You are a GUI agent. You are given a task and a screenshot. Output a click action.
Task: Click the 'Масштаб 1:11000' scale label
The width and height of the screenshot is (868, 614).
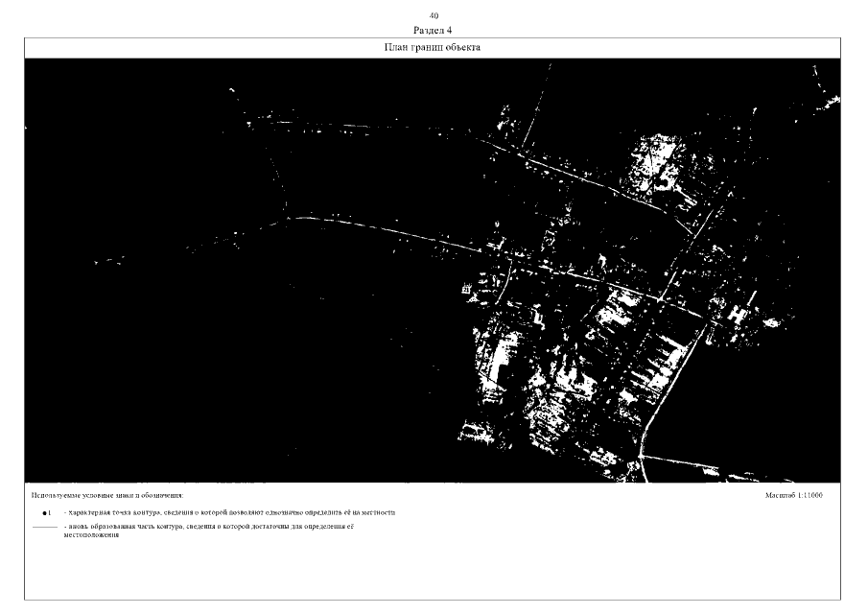coord(794,496)
